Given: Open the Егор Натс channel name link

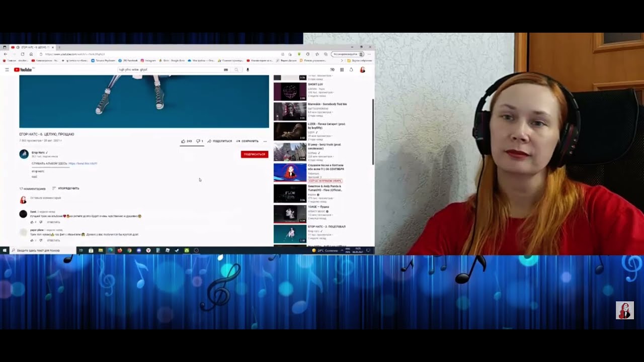Looking at the screenshot, I should pos(38,152).
